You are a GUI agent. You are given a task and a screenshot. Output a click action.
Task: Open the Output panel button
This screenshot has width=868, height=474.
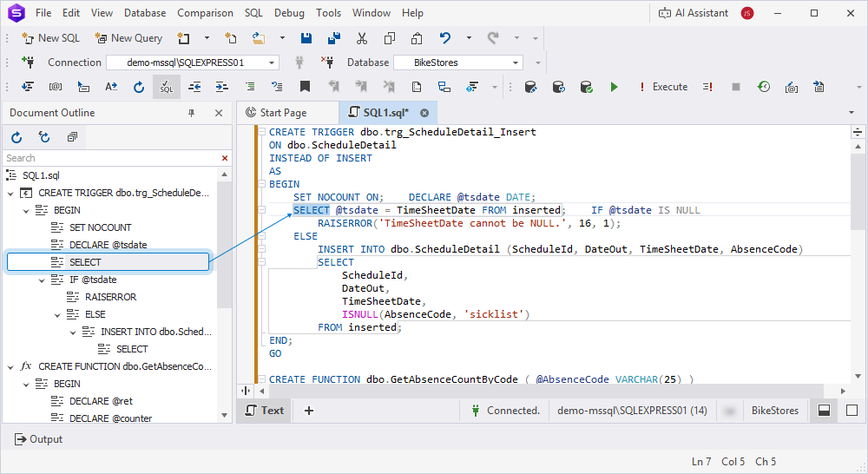coord(38,439)
